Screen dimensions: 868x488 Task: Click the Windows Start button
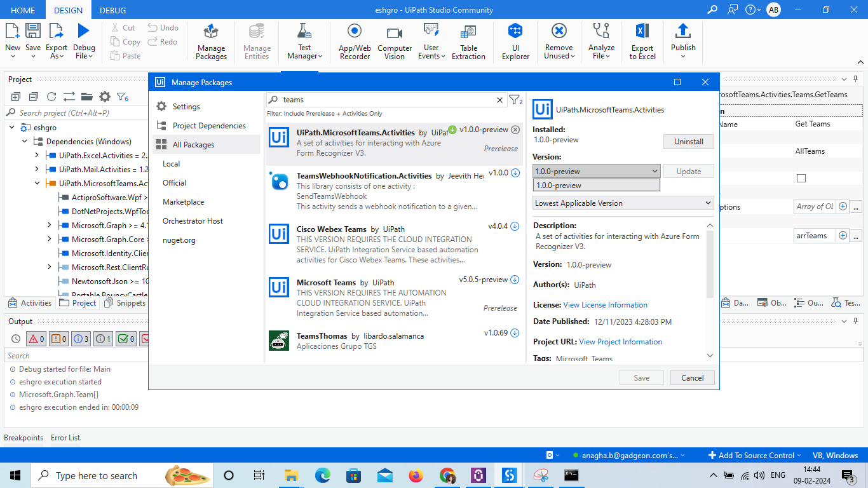point(15,475)
